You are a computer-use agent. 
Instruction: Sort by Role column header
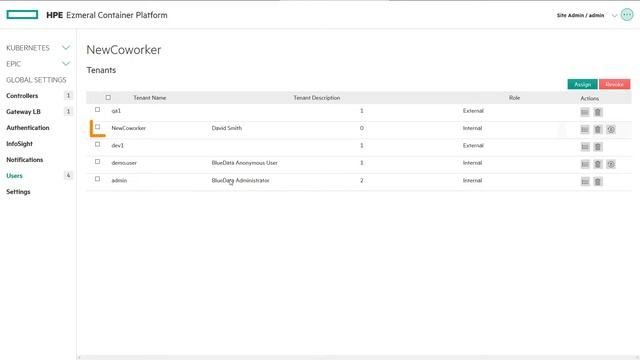point(514,98)
